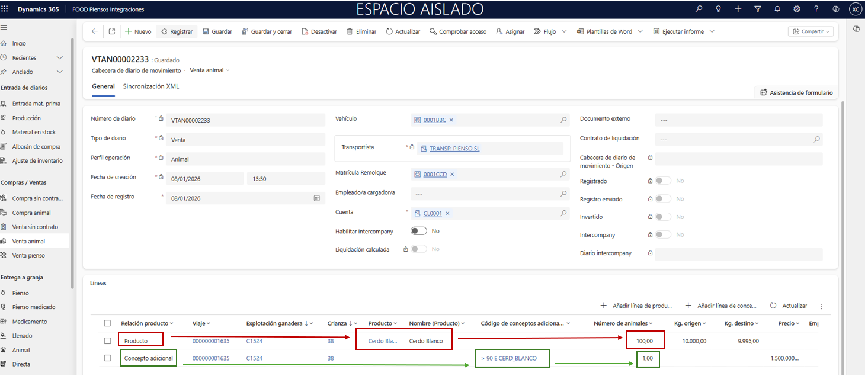
Task: Select checkbox for Concepto adicional row
Action: (107, 358)
